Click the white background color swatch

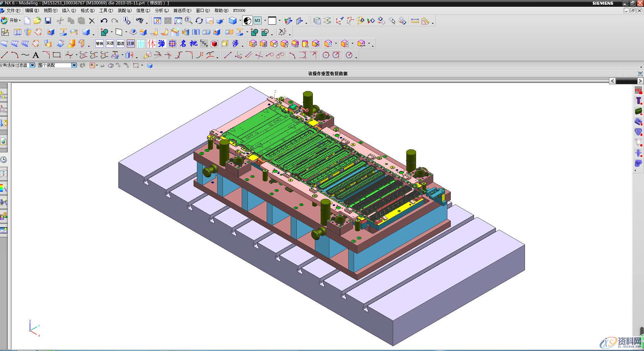coord(272,21)
